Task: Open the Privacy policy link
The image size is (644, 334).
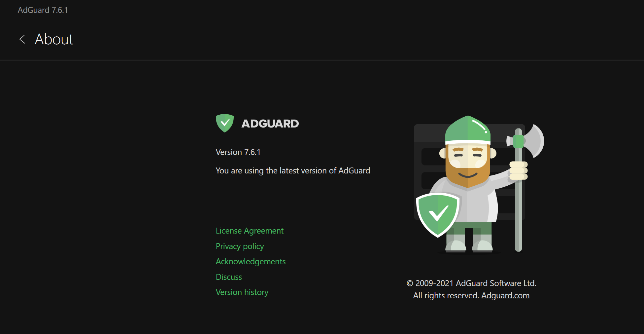Action: [240, 246]
